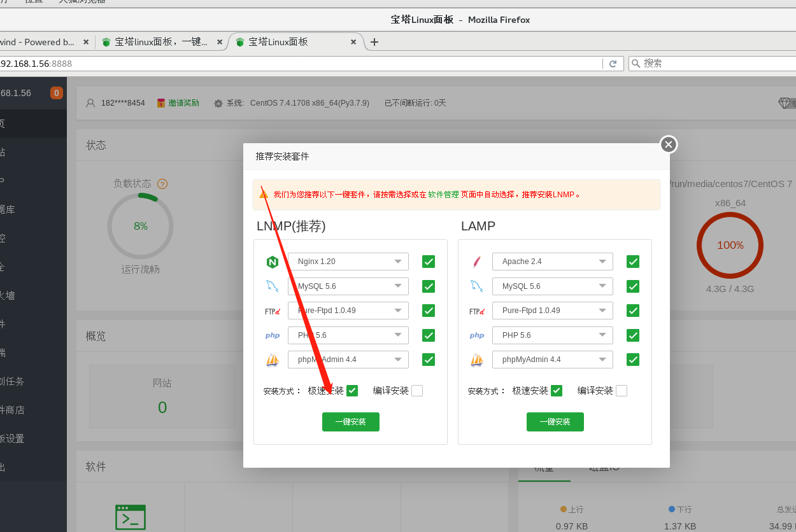Open the terminal icon under 软件
The width and height of the screenshot is (796, 532).
pyautogui.click(x=131, y=517)
